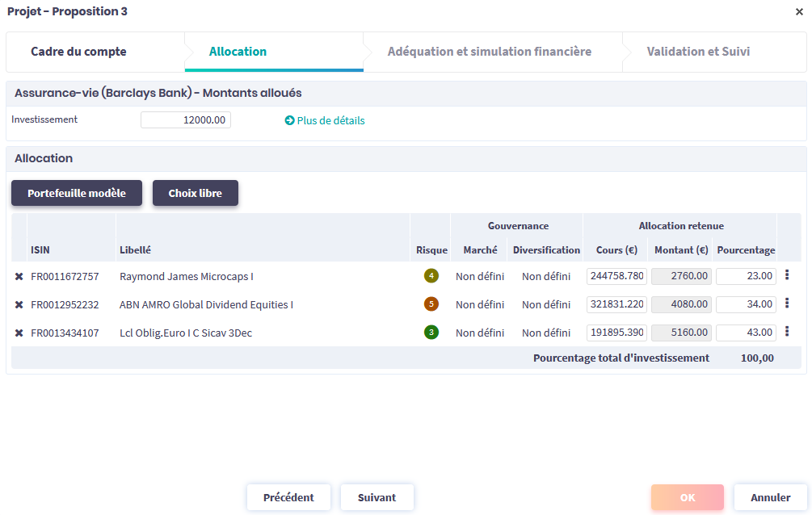812x515 pixels.
Task: Click the orange risk 5 badge
Action: click(x=431, y=304)
